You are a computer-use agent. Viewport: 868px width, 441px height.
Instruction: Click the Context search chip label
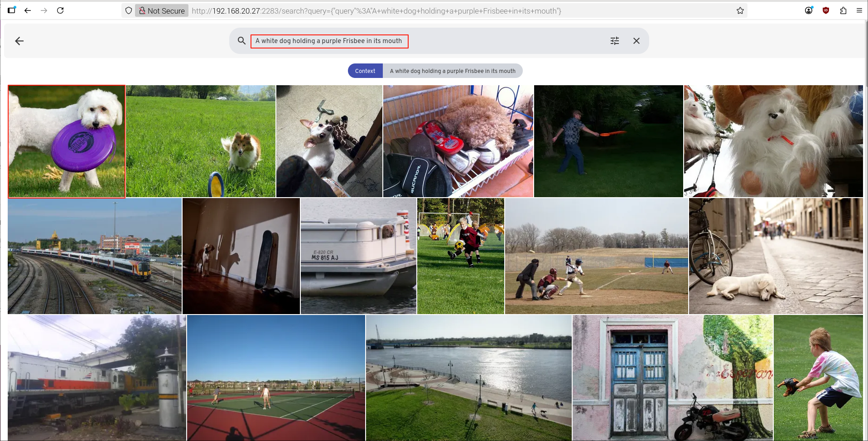click(x=365, y=71)
